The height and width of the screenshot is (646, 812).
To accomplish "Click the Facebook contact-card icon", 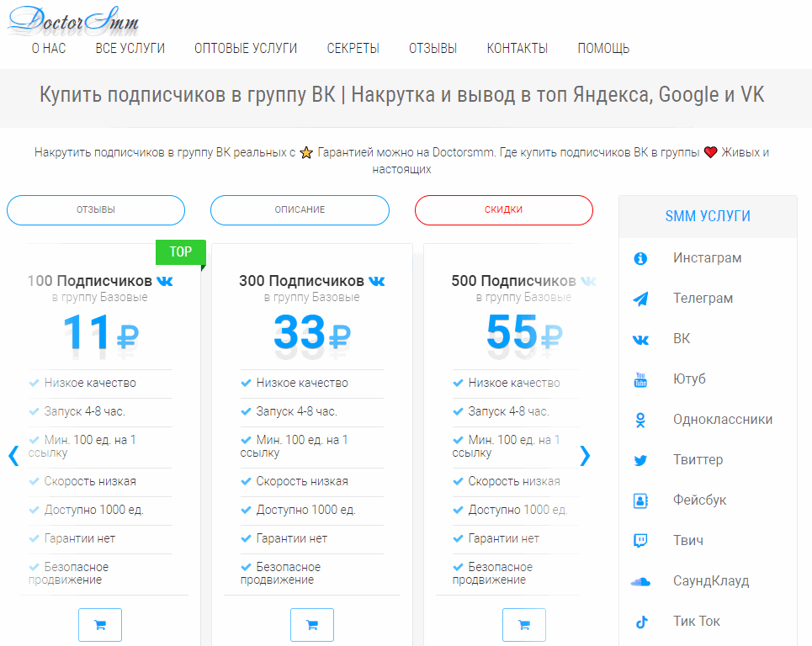I will [640, 500].
